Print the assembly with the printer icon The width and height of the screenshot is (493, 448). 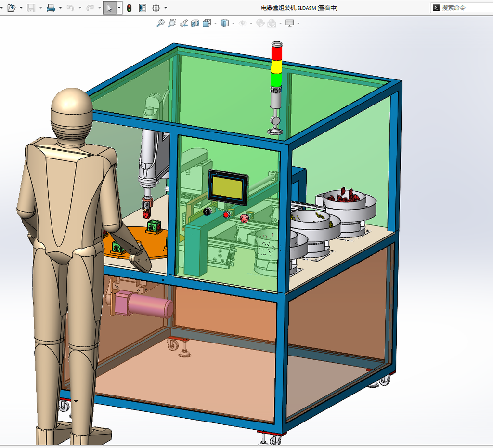click(51, 8)
